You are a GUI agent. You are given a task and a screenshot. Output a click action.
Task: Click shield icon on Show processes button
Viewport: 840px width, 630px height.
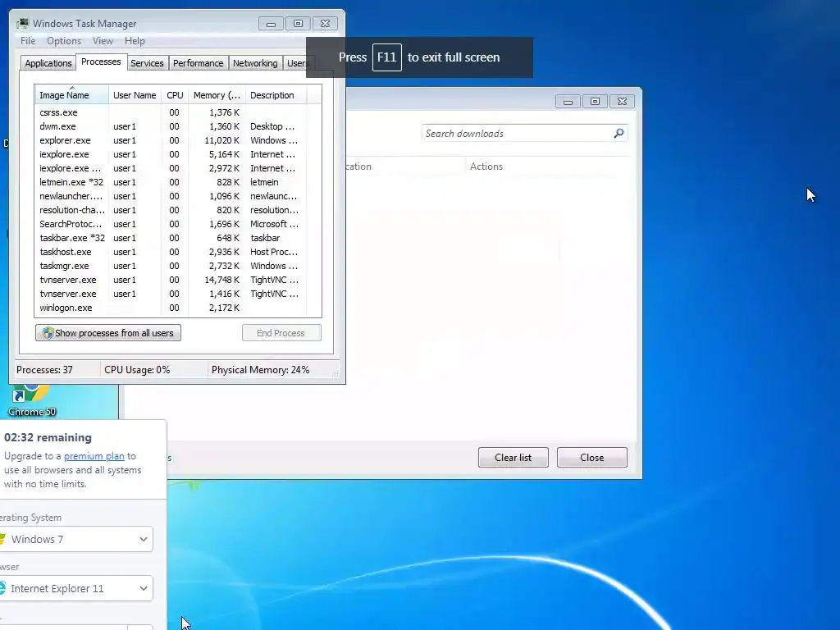pyautogui.click(x=48, y=333)
